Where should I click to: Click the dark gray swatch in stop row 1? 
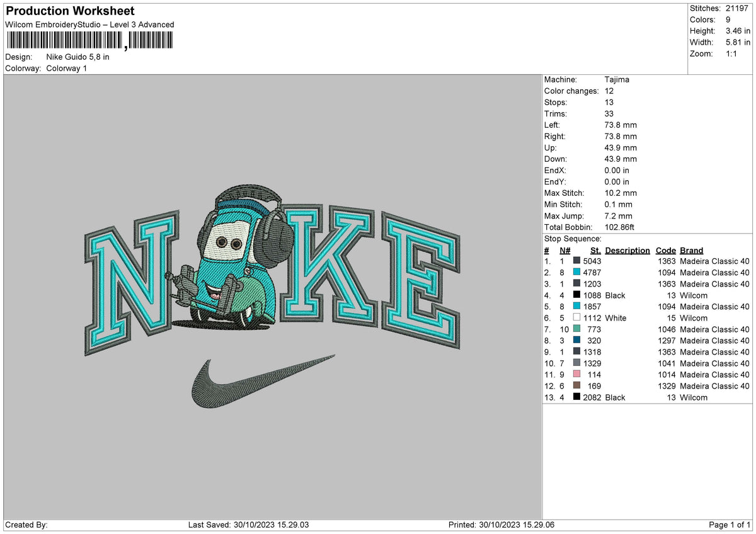tap(576, 261)
